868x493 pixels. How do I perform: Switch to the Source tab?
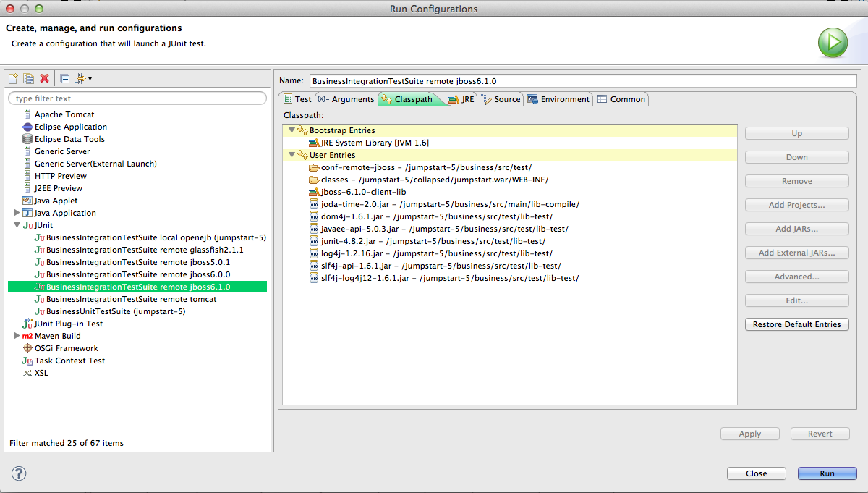(x=501, y=99)
